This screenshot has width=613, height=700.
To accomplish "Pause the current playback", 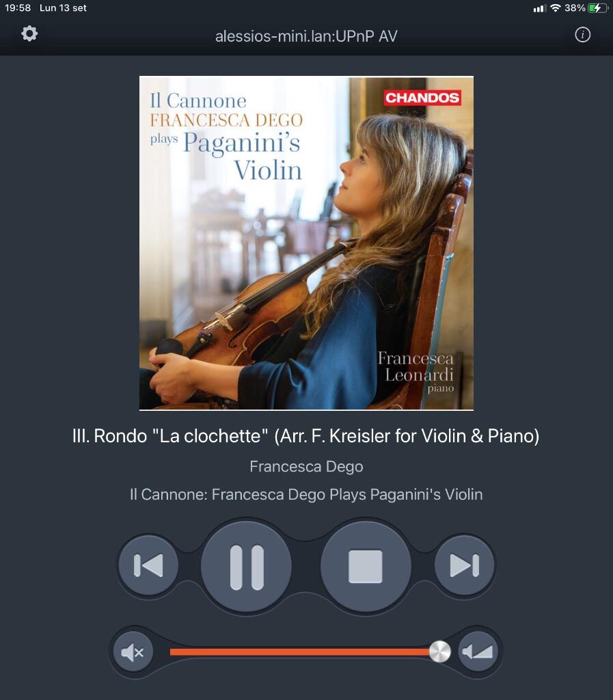I will [247, 567].
